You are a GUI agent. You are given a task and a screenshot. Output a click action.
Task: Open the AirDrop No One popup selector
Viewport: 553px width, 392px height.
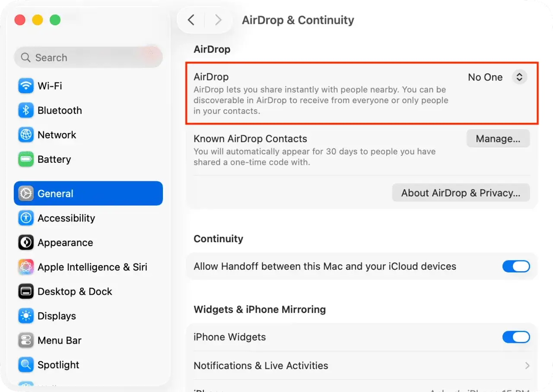coord(497,77)
